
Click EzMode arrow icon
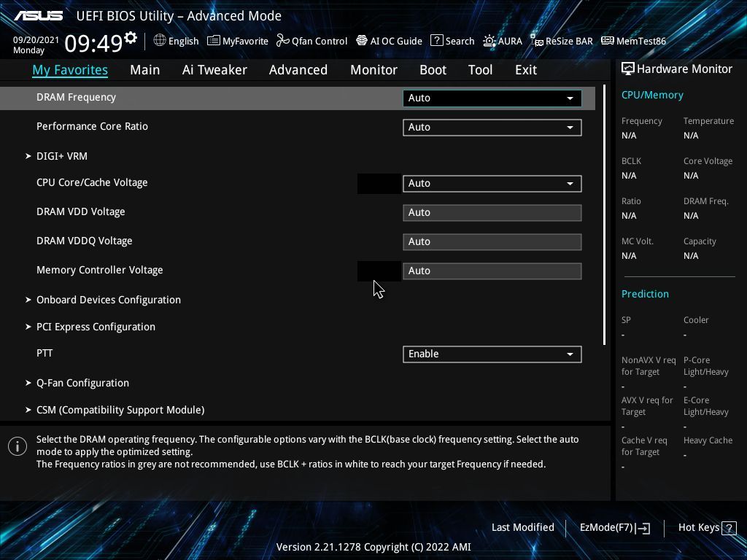643,528
